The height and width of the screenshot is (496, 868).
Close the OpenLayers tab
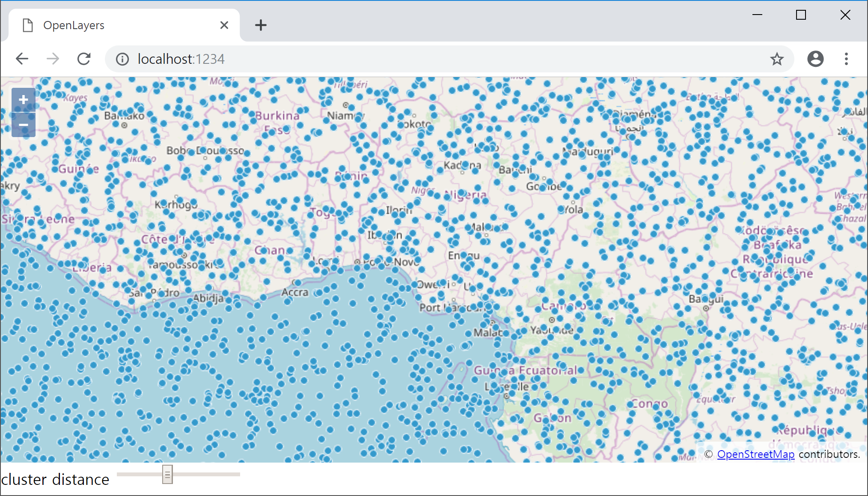[x=224, y=25]
